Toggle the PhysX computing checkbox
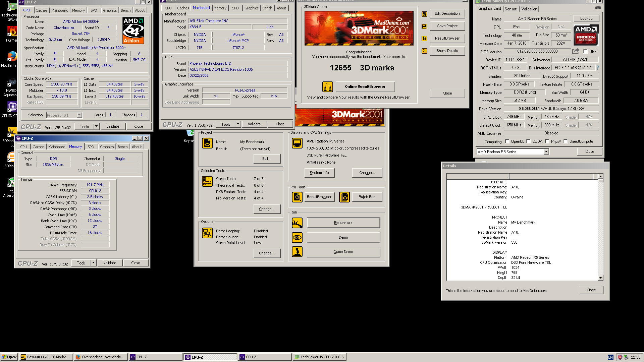644x362 pixels. [547, 141]
